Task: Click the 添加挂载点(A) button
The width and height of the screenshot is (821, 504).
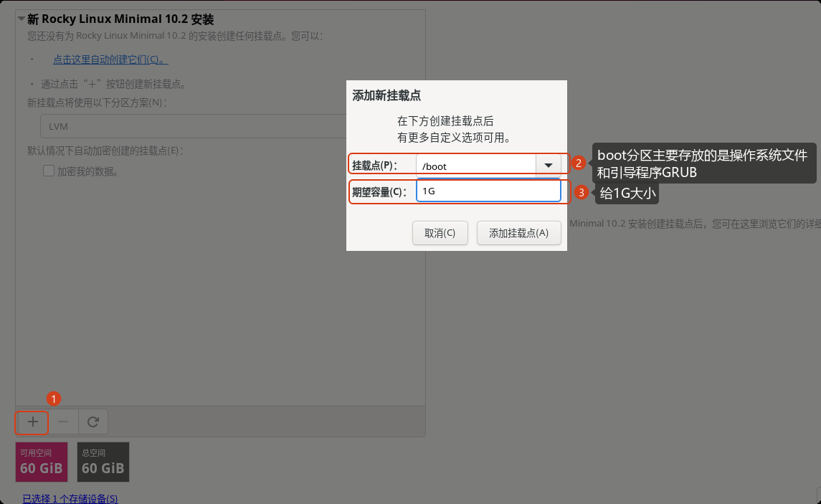Action: [x=519, y=233]
